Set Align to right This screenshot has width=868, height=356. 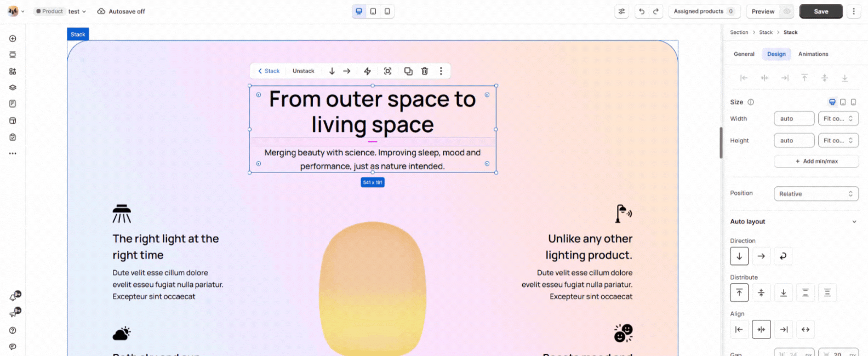tap(784, 329)
